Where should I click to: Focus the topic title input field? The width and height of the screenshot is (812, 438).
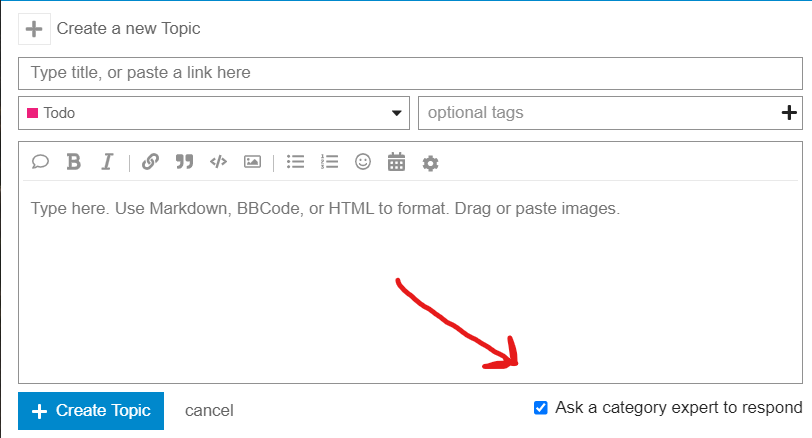click(x=410, y=73)
